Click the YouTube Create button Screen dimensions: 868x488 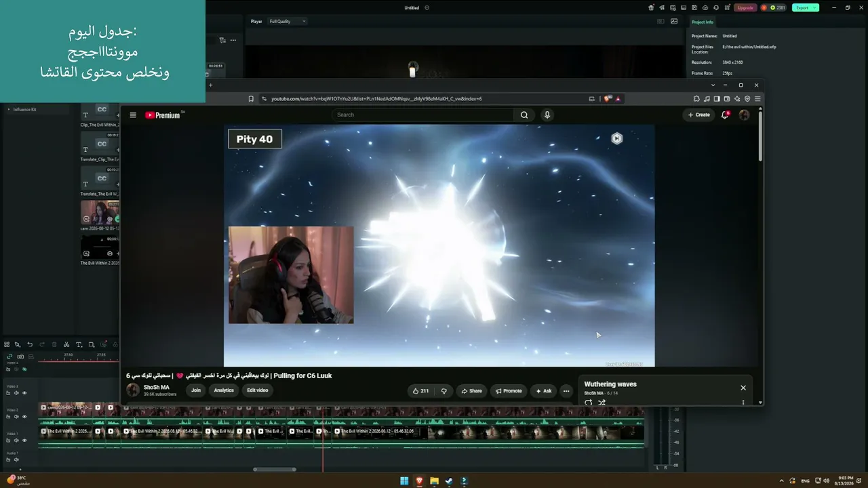(699, 115)
